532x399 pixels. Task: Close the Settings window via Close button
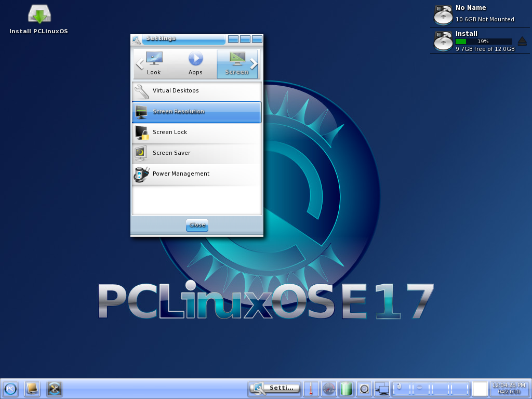[x=196, y=225]
